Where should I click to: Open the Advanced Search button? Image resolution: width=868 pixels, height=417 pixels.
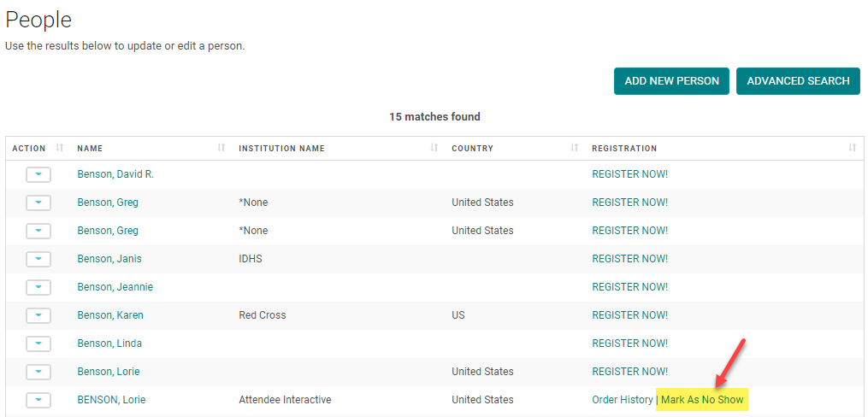798,81
